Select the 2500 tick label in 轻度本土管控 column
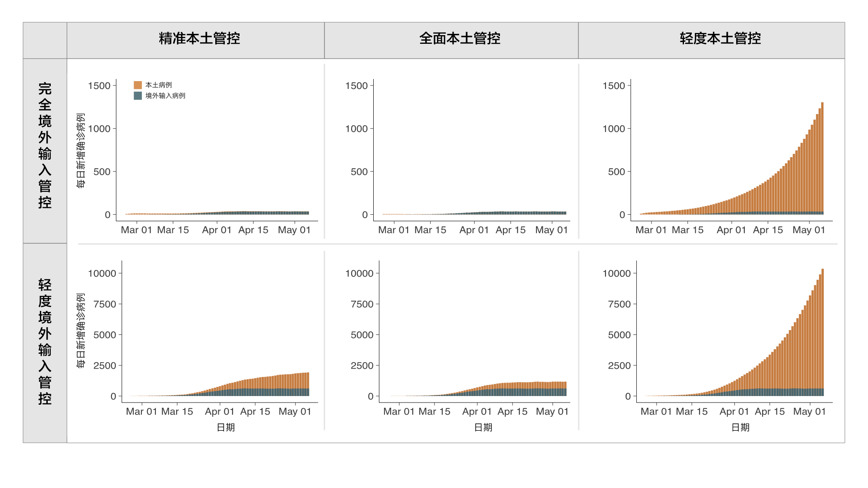 point(619,366)
